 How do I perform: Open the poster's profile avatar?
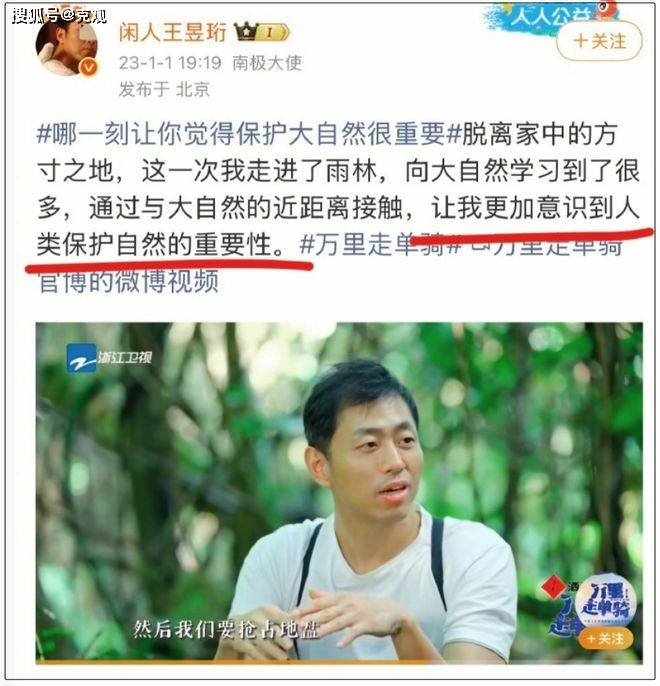(66, 47)
